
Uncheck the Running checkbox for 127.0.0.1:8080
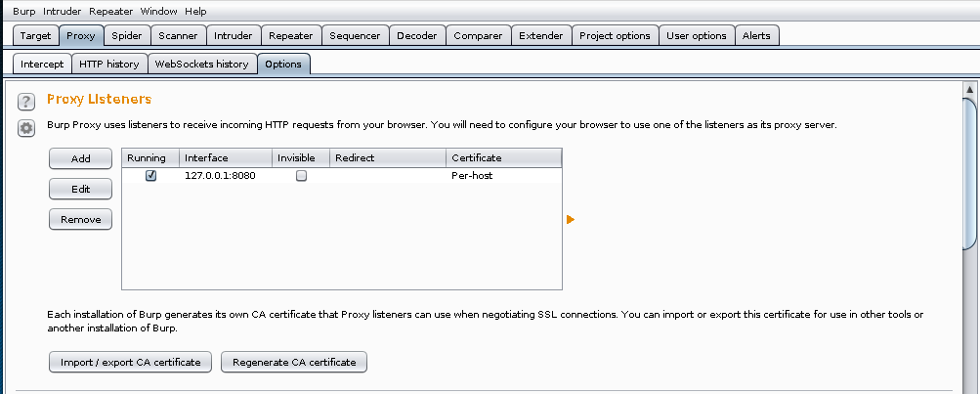[150, 176]
